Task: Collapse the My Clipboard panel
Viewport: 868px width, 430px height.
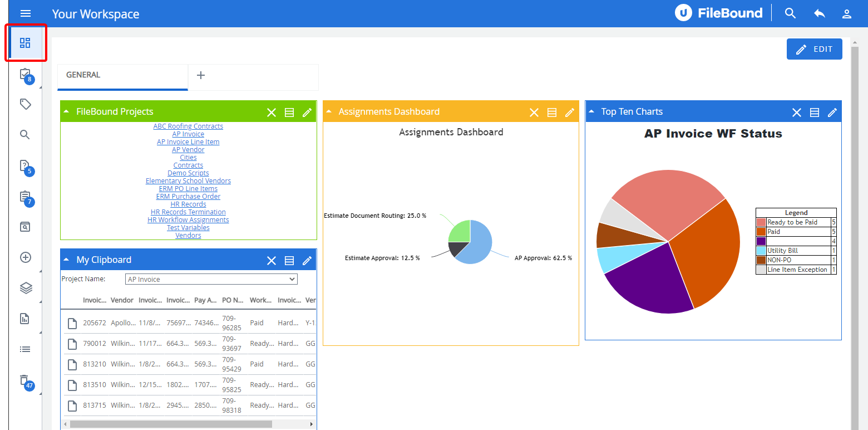Action: 66,260
